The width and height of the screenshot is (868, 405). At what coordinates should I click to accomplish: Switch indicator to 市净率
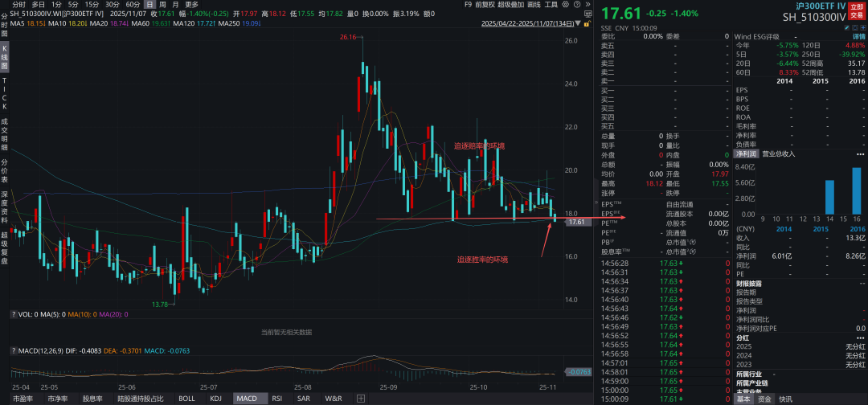point(58,399)
